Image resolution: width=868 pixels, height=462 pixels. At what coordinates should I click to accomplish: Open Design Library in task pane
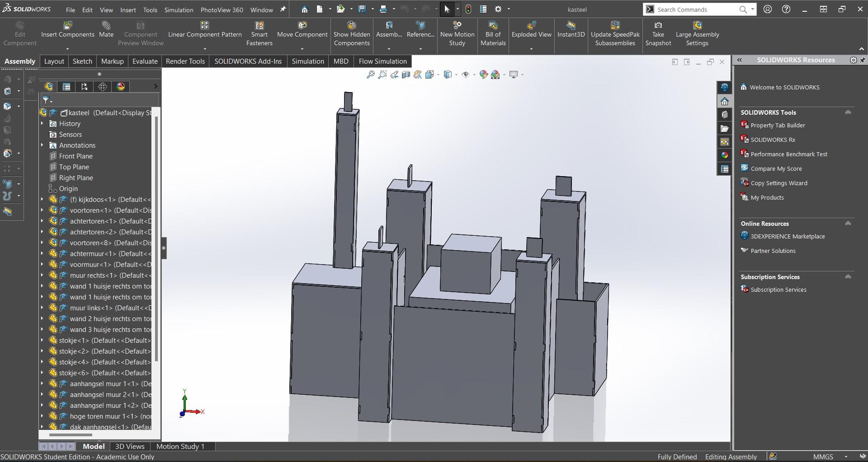[724, 115]
